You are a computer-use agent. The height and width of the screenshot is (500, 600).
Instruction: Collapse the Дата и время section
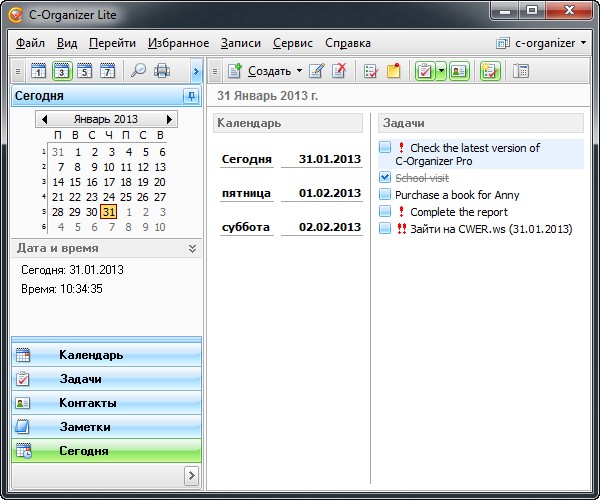192,248
